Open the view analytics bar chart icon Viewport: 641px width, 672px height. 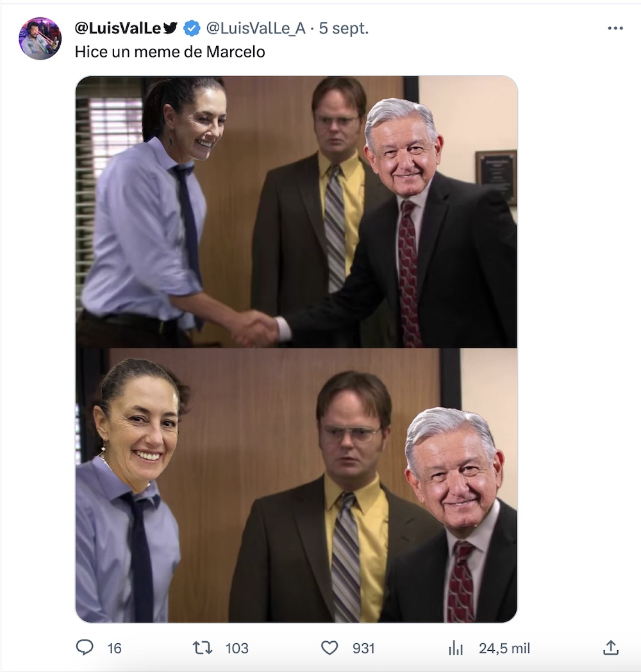[x=456, y=648]
